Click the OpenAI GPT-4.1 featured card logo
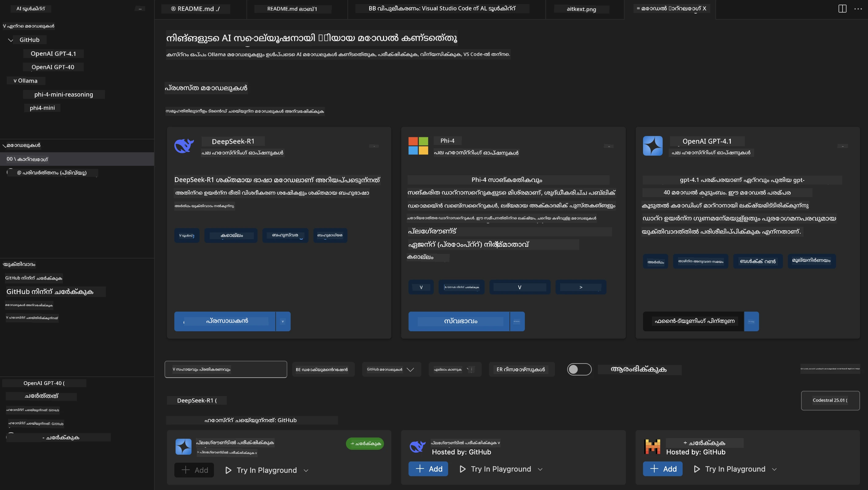Screen dimensions: 868x490 tap(652, 146)
